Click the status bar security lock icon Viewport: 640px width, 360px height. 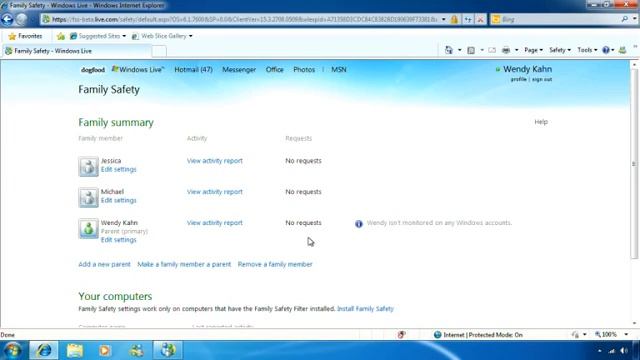coord(576,335)
